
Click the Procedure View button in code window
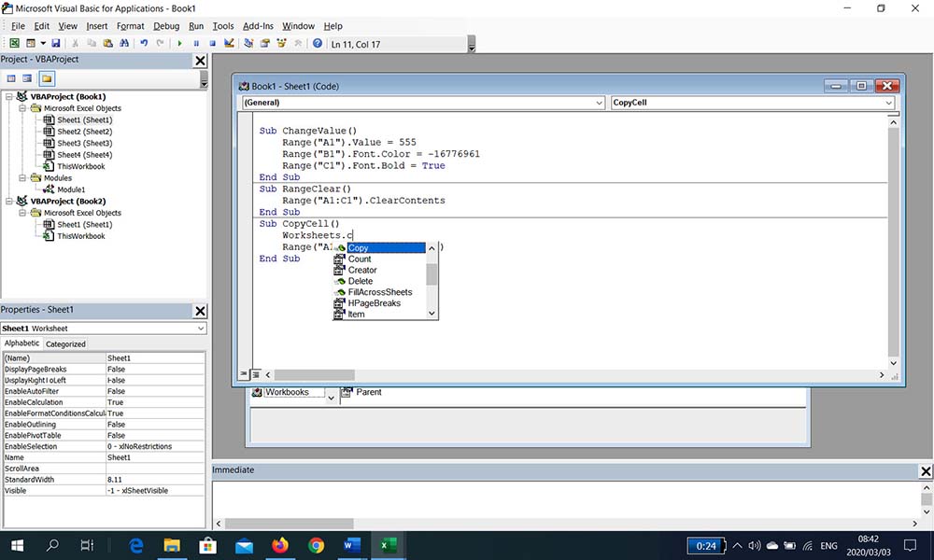click(x=244, y=374)
